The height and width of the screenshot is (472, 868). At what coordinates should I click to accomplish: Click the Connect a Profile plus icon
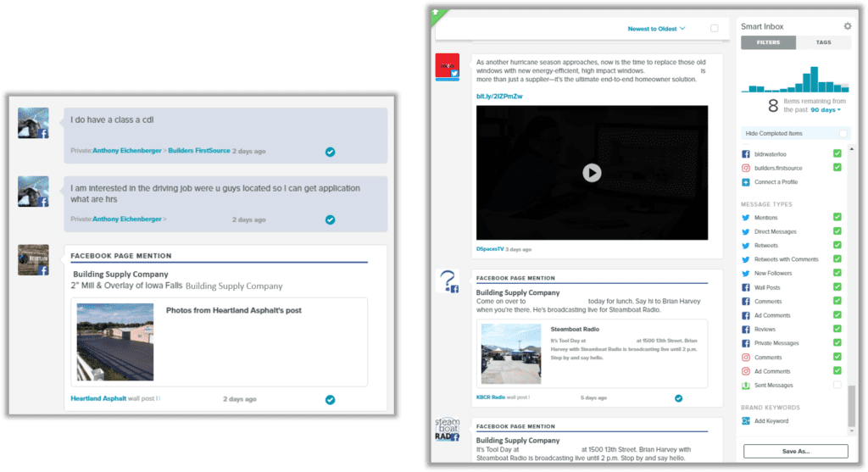pos(746,182)
